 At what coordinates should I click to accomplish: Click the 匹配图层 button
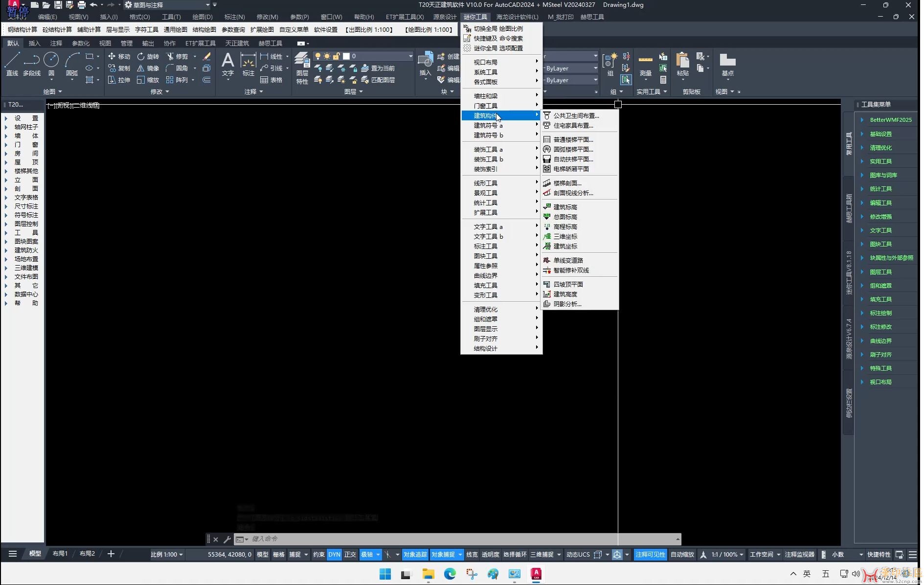point(378,80)
